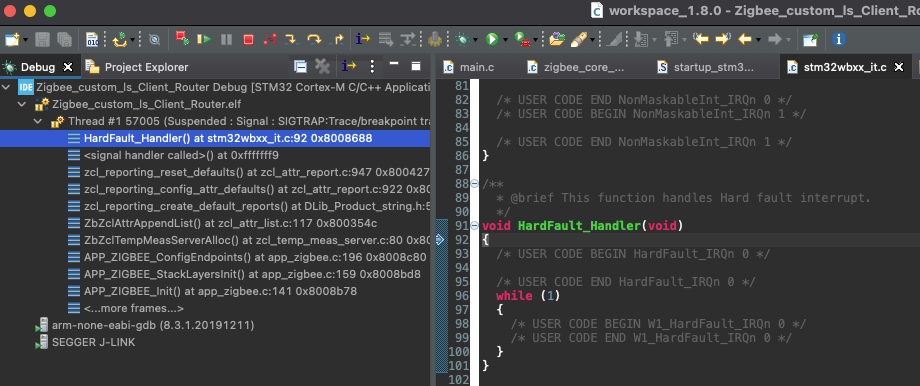The width and height of the screenshot is (920, 386).
Task: Click the Step Into icon
Action: [291, 39]
